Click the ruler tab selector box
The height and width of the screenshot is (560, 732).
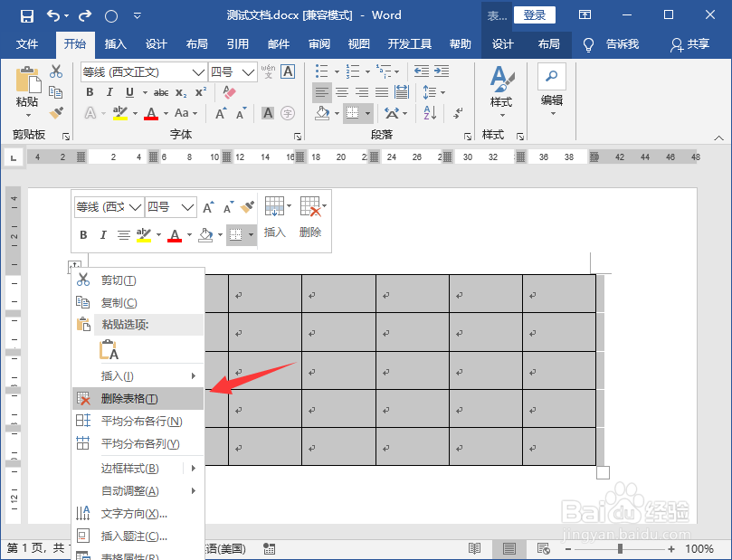coord(14,157)
